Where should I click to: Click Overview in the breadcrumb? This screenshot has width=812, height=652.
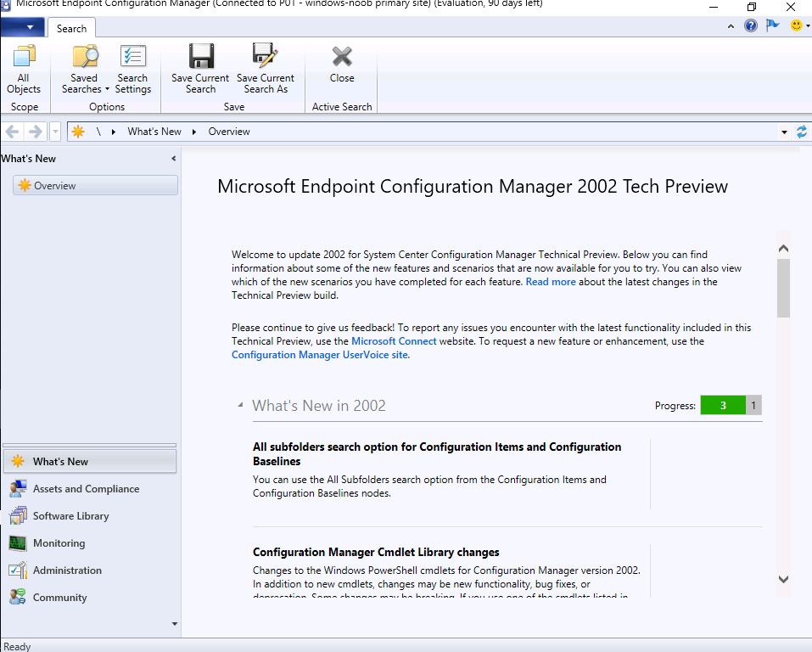tap(229, 132)
